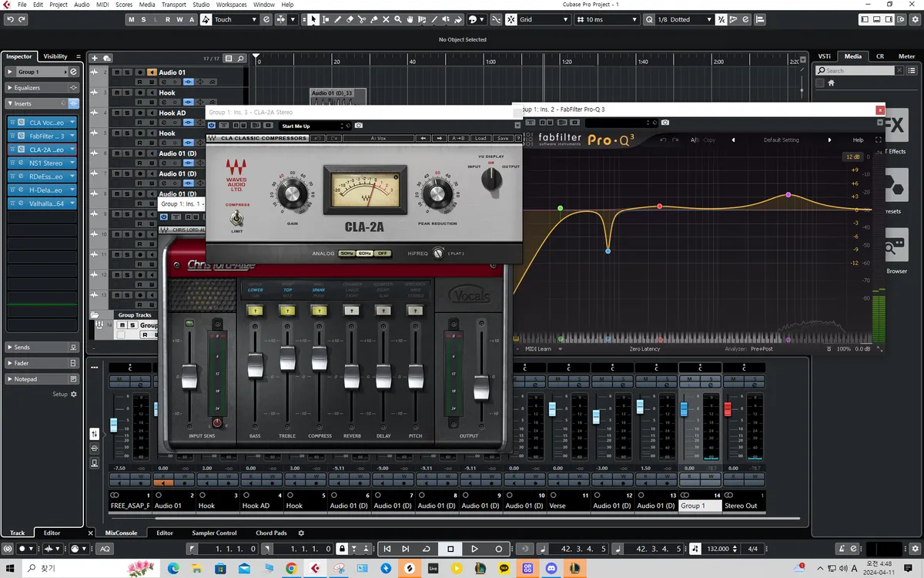Select Analog 50Hz on CLA-2A
This screenshot has height=578, width=924.
click(x=347, y=253)
